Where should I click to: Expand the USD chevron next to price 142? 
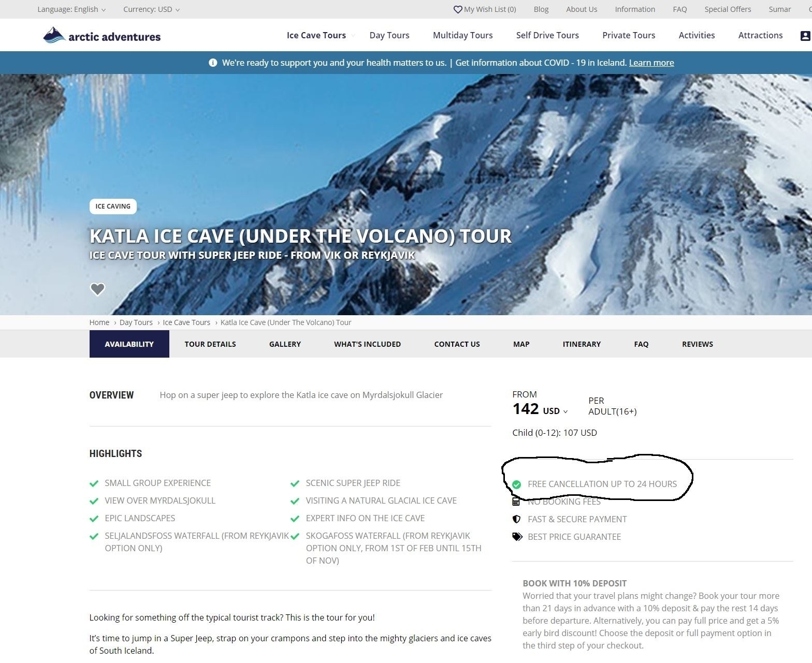coord(565,411)
